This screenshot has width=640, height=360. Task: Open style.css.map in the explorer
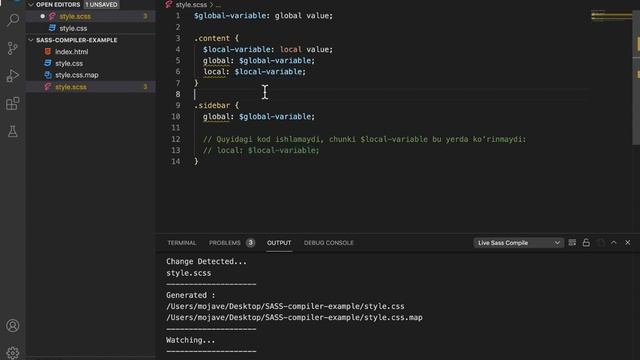[x=77, y=75]
